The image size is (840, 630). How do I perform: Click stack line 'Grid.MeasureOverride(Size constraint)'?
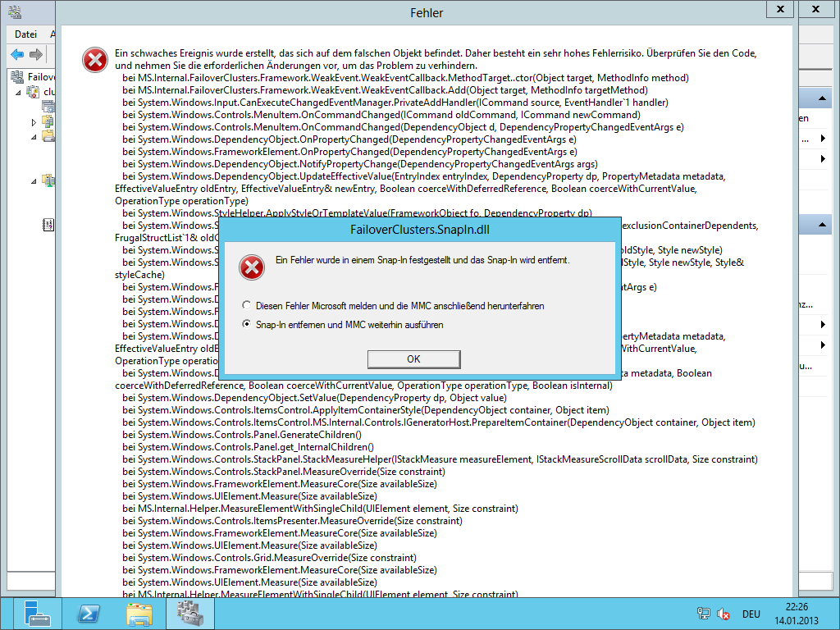[x=269, y=558]
